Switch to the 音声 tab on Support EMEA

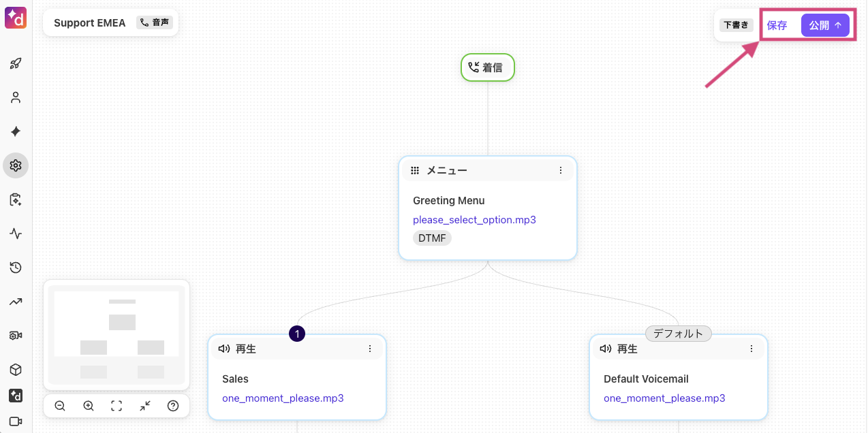[155, 22]
